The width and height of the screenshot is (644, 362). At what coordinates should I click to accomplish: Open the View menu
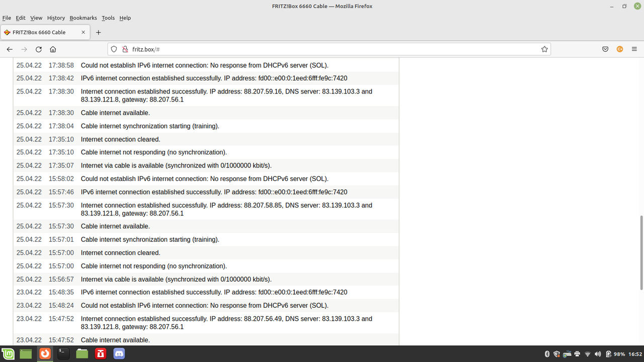pyautogui.click(x=36, y=18)
